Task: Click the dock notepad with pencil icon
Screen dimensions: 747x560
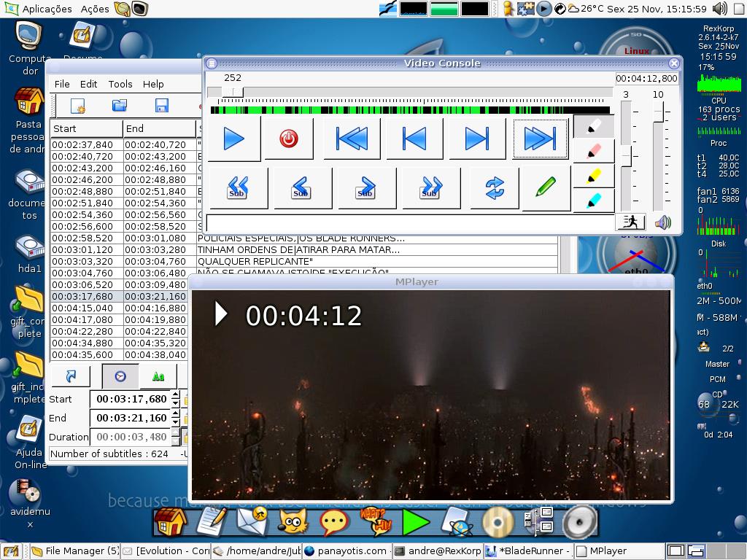Action: (212, 522)
